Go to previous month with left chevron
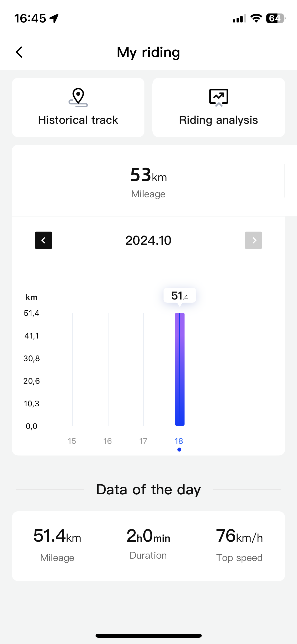 click(44, 240)
